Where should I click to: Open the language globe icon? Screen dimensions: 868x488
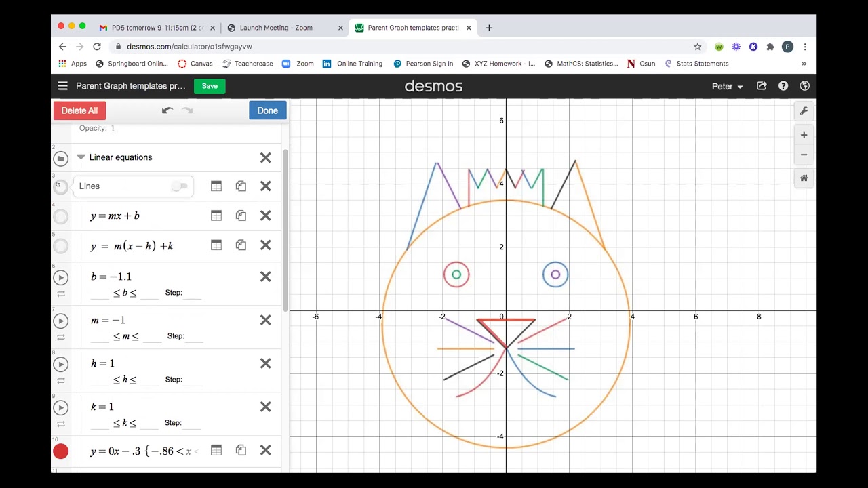point(805,86)
